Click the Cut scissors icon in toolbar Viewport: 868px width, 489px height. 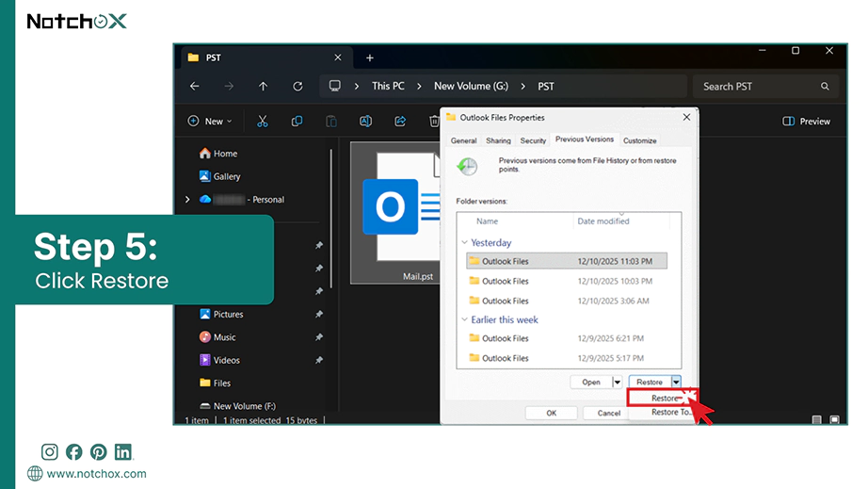(263, 122)
